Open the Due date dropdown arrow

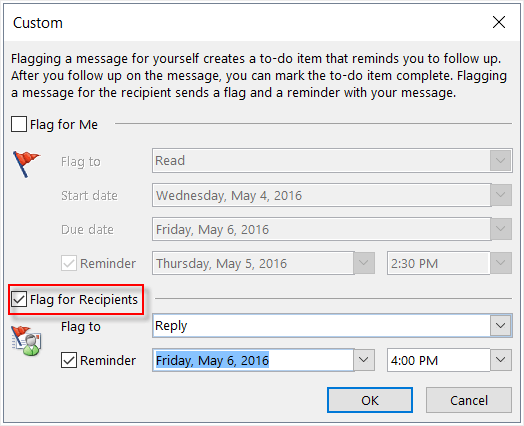[x=501, y=229]
